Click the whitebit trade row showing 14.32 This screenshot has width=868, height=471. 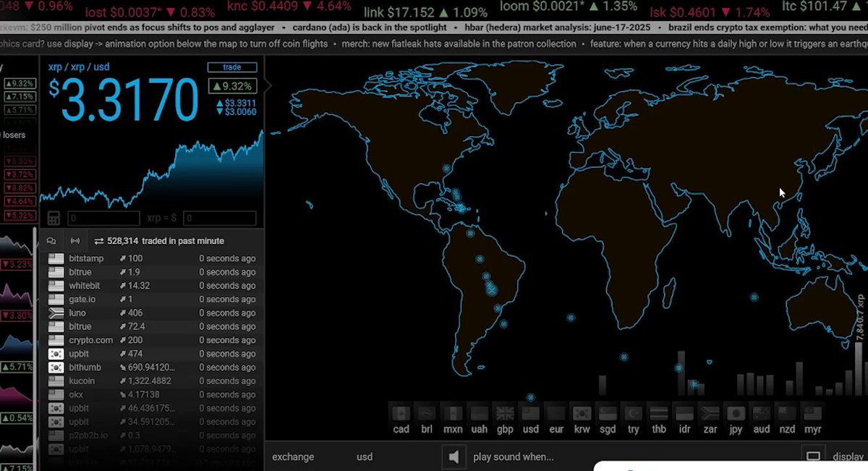pos(152,286)
